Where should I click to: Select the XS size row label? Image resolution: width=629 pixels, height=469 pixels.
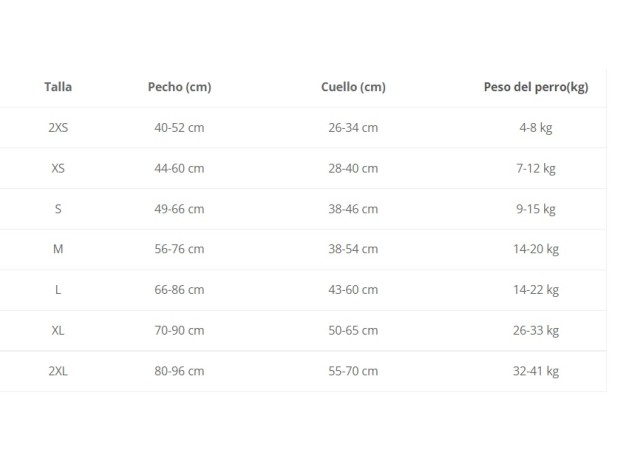[58, 168]
